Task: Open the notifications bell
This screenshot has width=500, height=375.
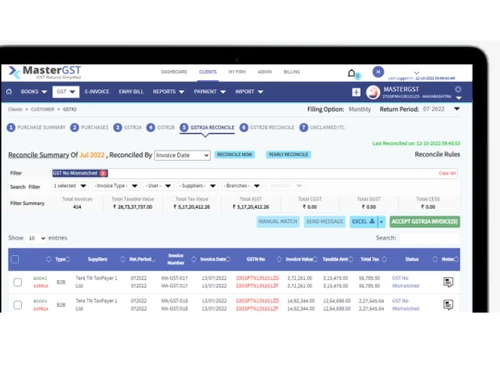Action: pyautogui.click(x=351, y=73)
